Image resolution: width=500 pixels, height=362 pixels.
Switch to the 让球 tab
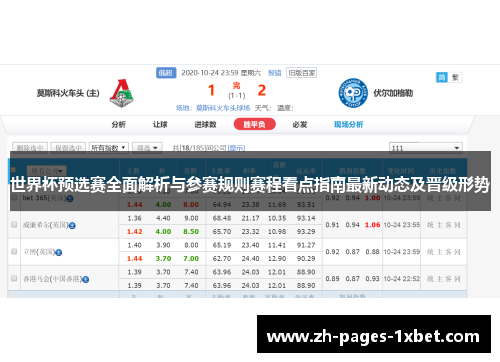click(x=160, y=124)
